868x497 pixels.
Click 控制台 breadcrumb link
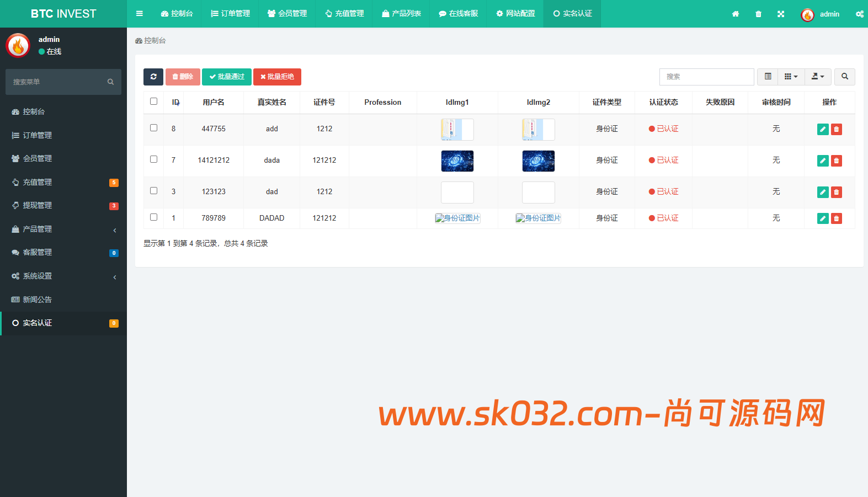(151, 41)
